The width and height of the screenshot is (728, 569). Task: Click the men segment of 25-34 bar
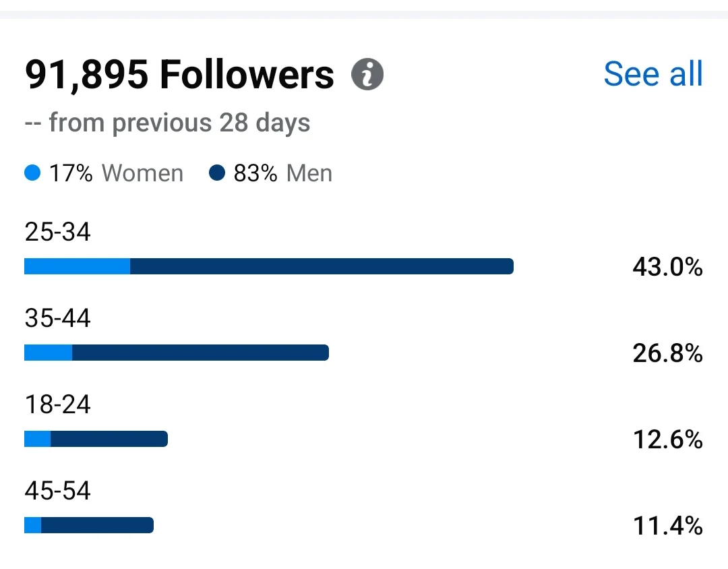point(322,266)
